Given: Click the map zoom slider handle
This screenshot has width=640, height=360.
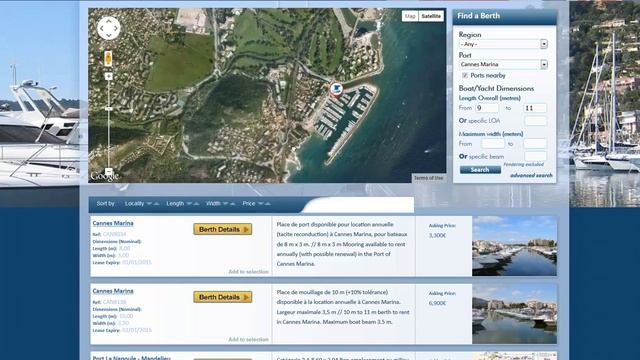Looking at the screenshot, I should coord(109,109).
